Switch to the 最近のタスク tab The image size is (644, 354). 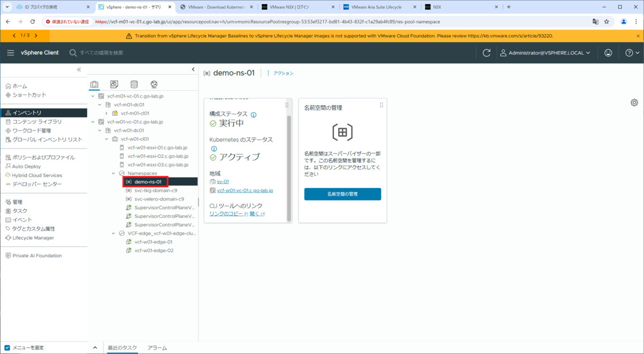click(x=123, y=348)
